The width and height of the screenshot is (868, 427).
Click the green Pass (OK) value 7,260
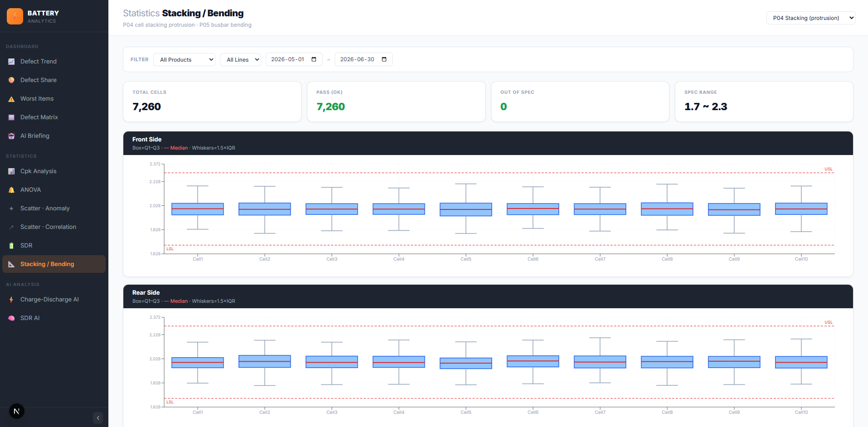(331, 107)
